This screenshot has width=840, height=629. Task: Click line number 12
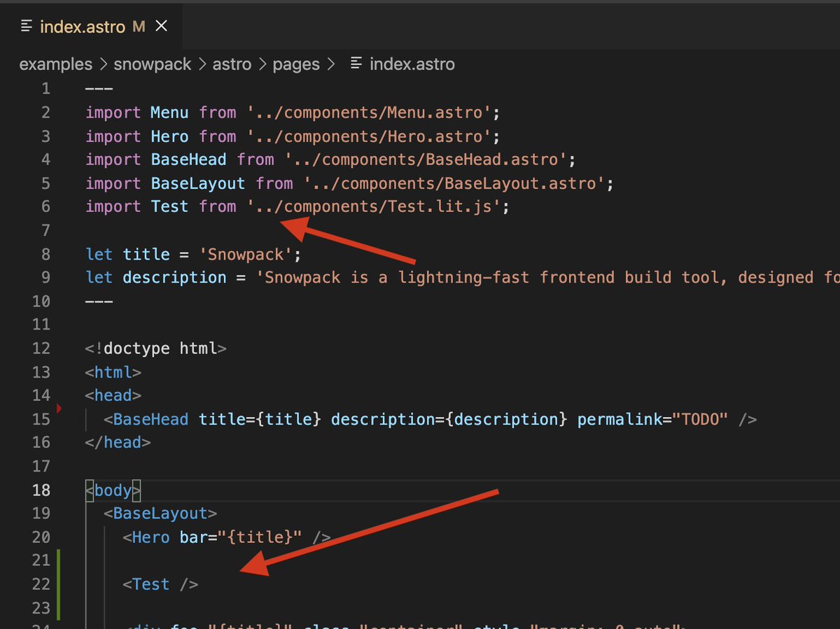(x=41, y=348)
